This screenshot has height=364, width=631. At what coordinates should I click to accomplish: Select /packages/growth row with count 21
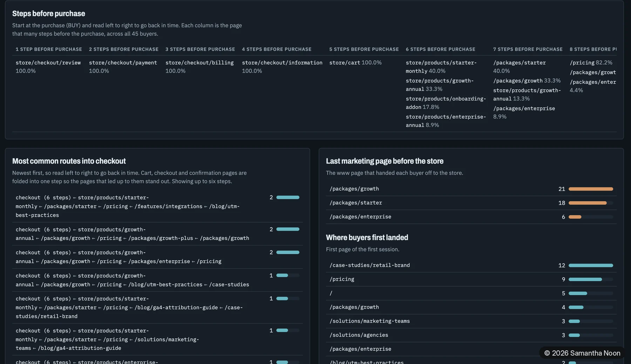(471, 189)
